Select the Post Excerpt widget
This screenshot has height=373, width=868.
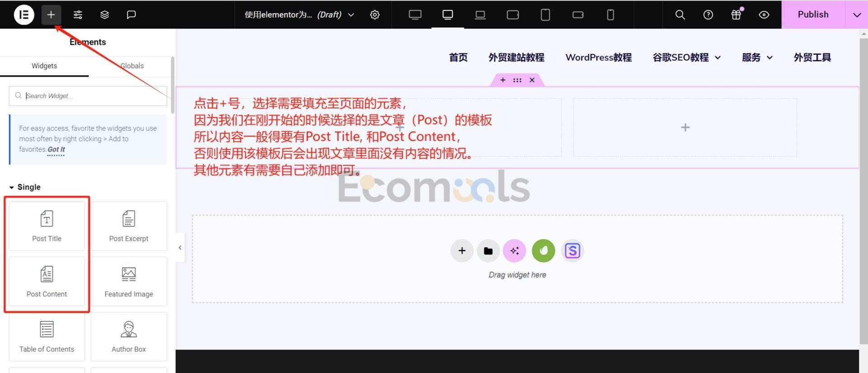click(x=129, y=226)
